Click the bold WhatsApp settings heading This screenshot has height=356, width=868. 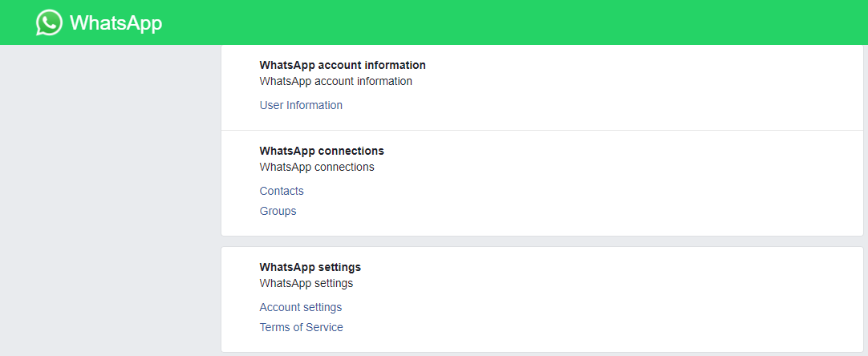pyautogui.click(x=310, y=267)
